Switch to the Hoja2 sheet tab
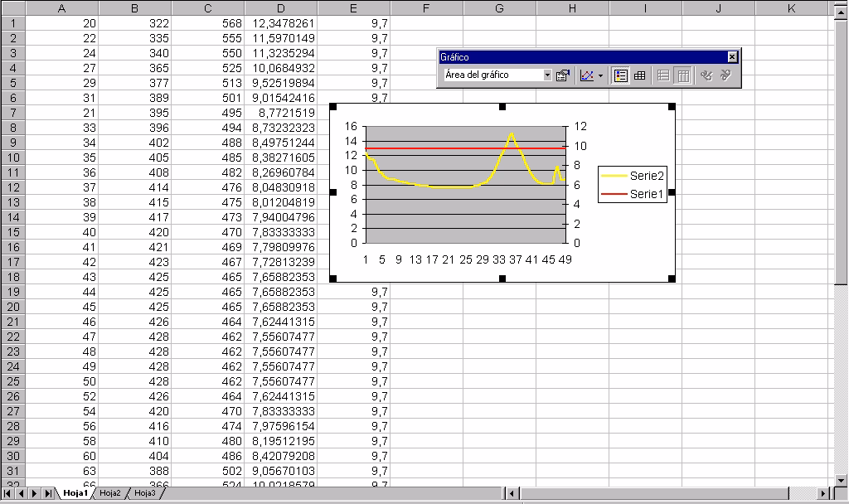 tap(110, 493)
